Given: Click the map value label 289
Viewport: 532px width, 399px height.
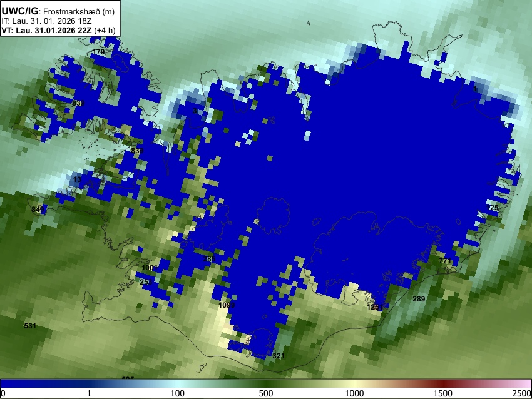Looking at the screenshot, I should click(419, 299).
